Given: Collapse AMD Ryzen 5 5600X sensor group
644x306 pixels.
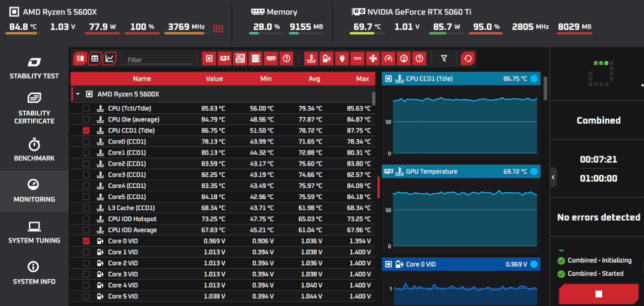Looking at the screenshot, I should click(x=78, y=94).
